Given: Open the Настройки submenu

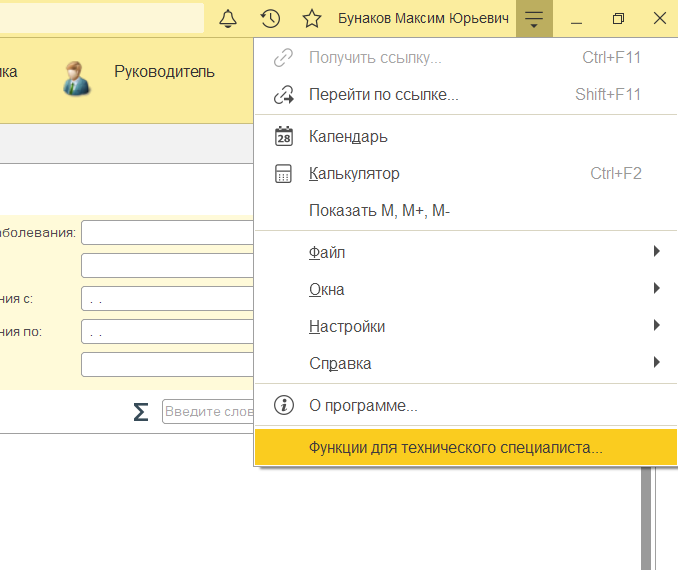Looking at the screenshot, I should click(347, 327).
